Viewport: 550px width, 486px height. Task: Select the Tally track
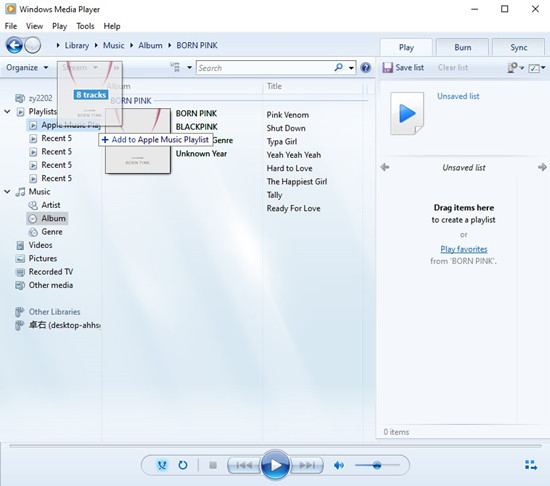pyautogui.click(x=274, y=195)
